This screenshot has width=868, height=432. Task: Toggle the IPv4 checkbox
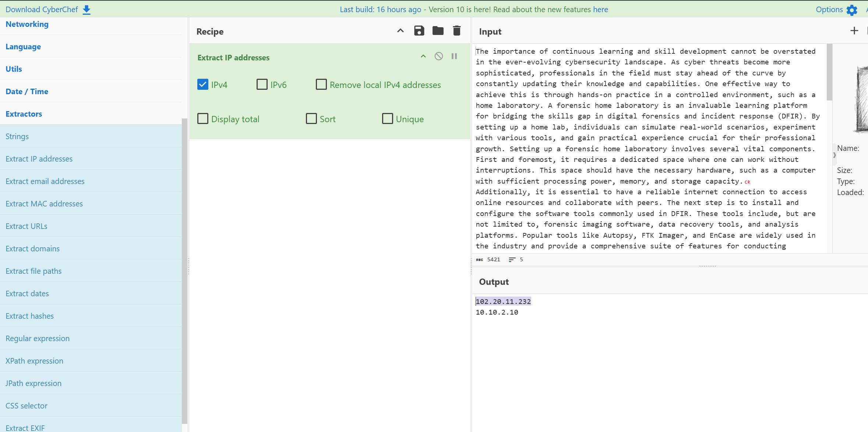click(x=203, y=85)
